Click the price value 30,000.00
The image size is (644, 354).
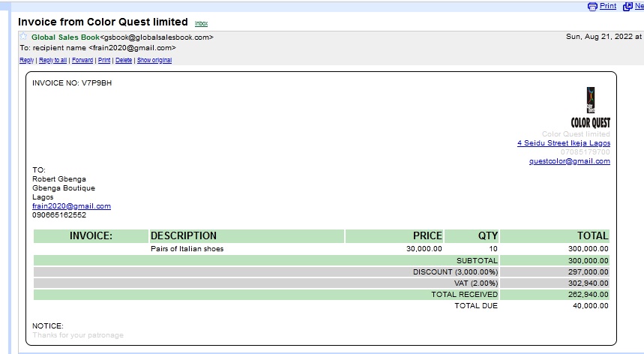[x=424, y=249]
